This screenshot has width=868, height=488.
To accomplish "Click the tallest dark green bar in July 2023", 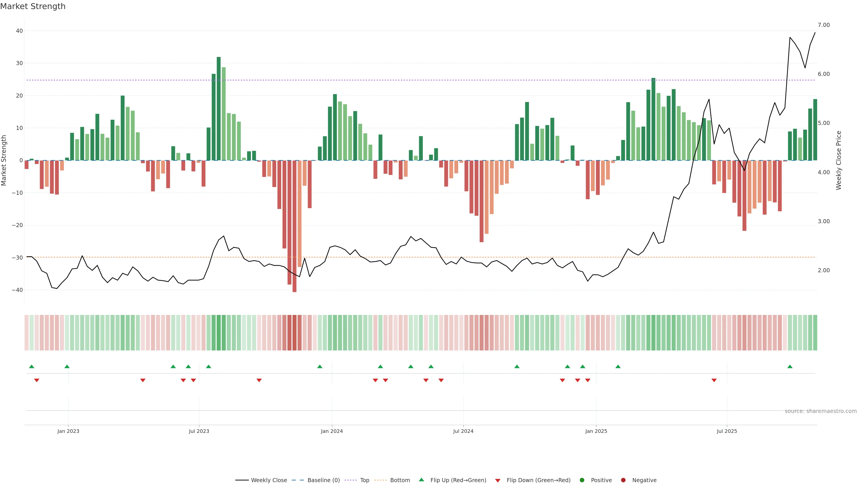I will tap(219, 108).
